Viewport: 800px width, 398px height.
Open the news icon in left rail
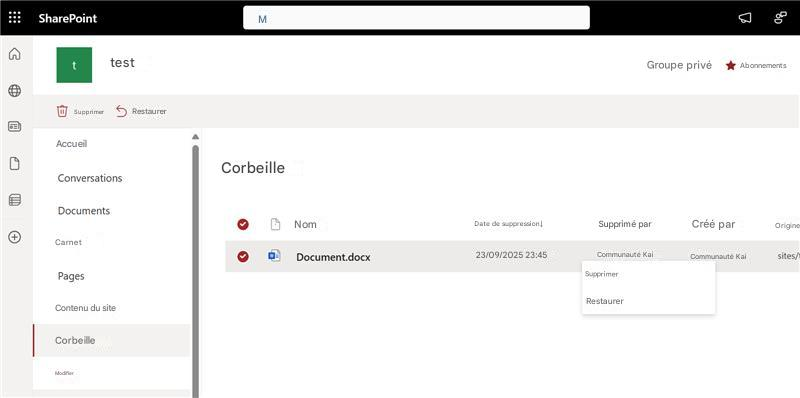coord(15,127)
